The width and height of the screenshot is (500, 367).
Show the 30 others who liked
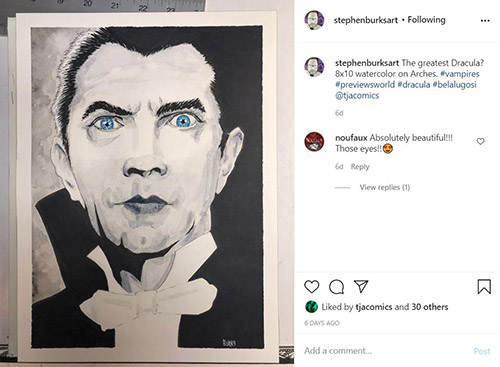click(x=429, y=307)
